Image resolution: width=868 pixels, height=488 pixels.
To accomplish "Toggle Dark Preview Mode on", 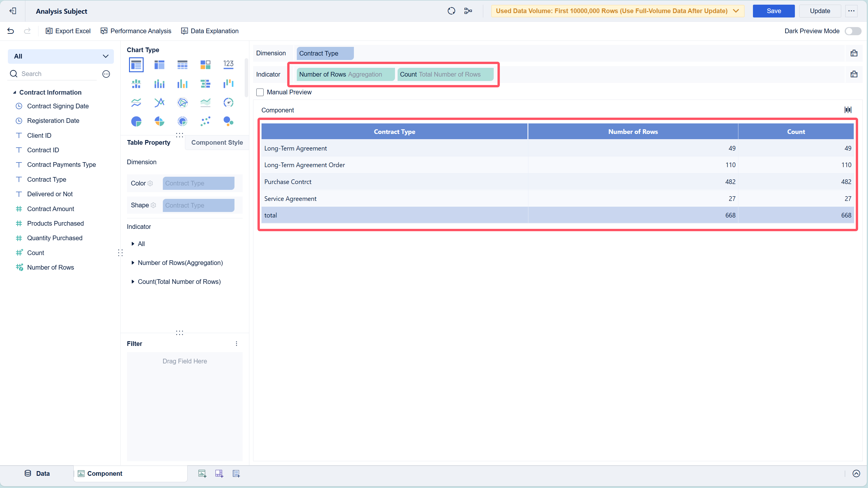I will click(x=853, y=31).
